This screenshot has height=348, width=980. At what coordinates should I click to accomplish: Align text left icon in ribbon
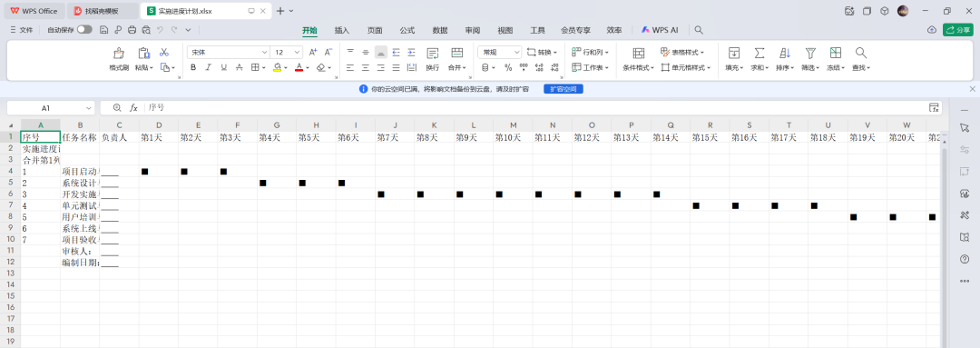(350, 67)
